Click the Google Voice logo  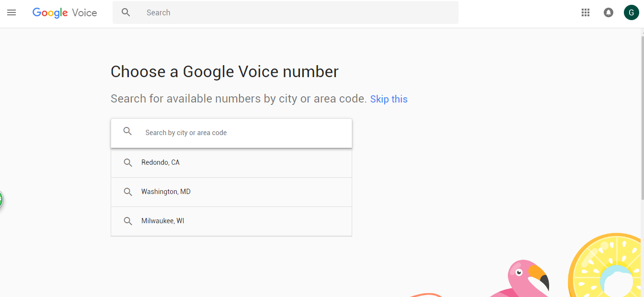coord(65,13)
